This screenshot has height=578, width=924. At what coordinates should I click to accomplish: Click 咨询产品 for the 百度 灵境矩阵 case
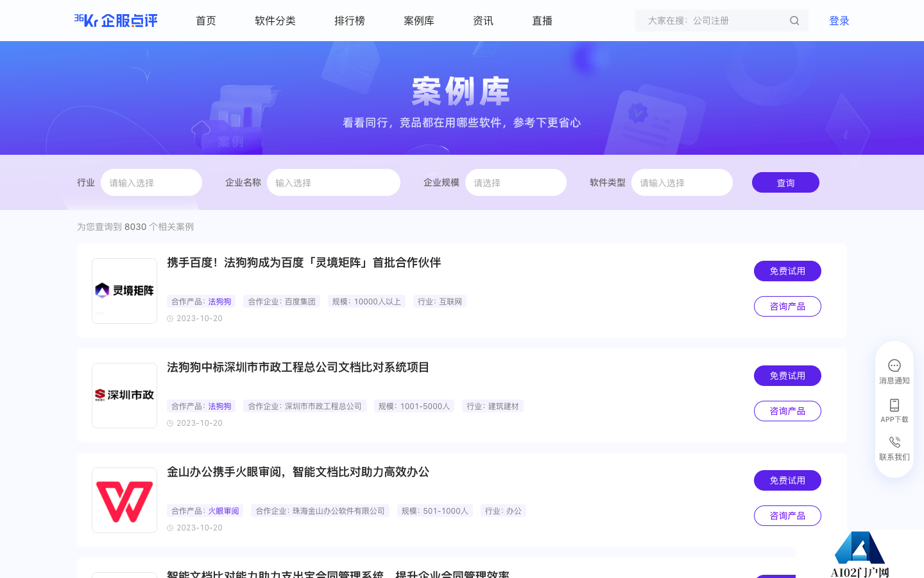787,306
